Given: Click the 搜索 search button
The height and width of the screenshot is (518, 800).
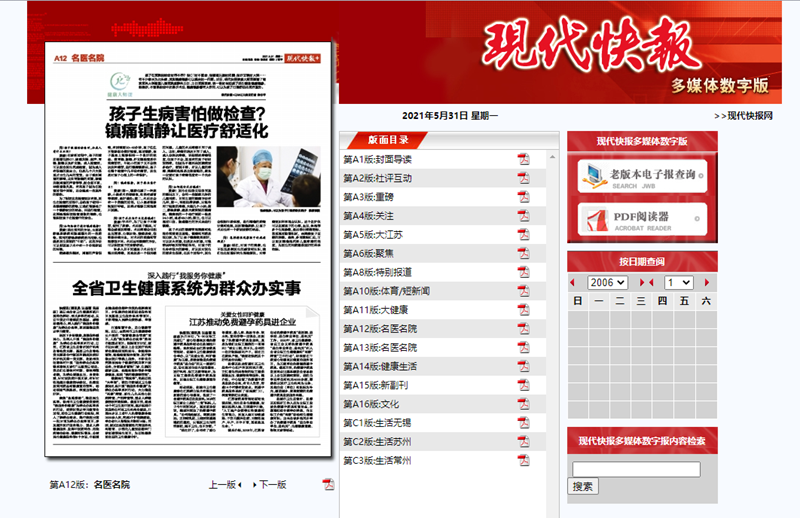Looking at the screenshot, I should (x=583, y=486).
